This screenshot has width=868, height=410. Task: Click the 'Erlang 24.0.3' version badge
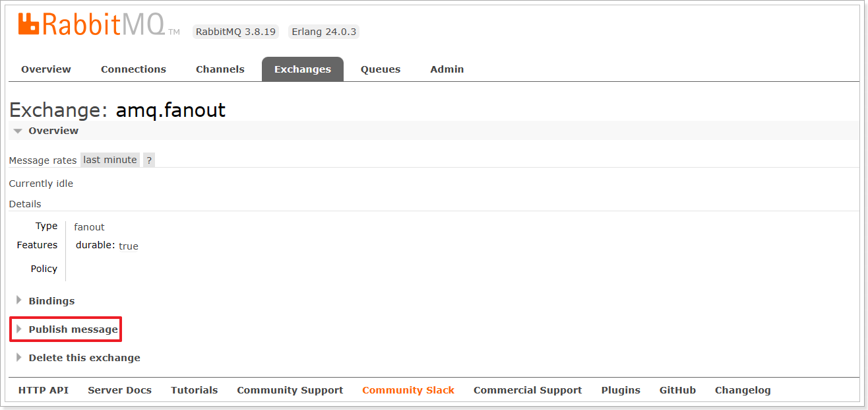tap(323, 32)
